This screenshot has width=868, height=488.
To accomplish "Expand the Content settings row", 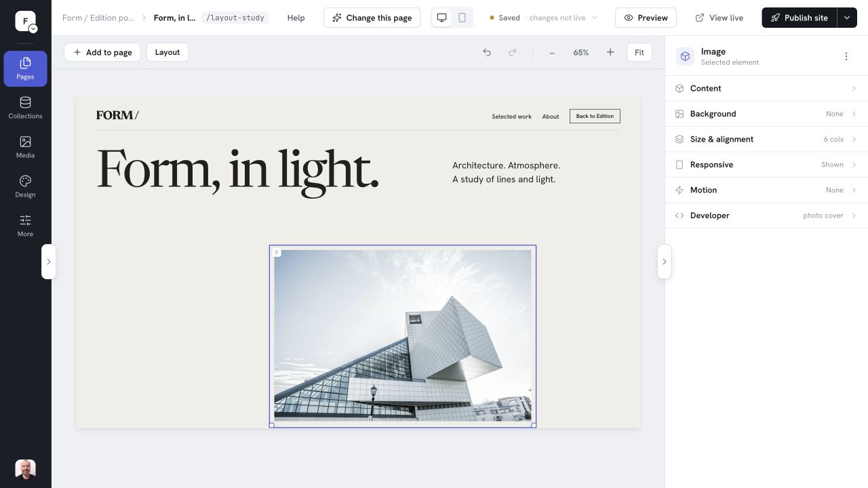I will (766, 88).
